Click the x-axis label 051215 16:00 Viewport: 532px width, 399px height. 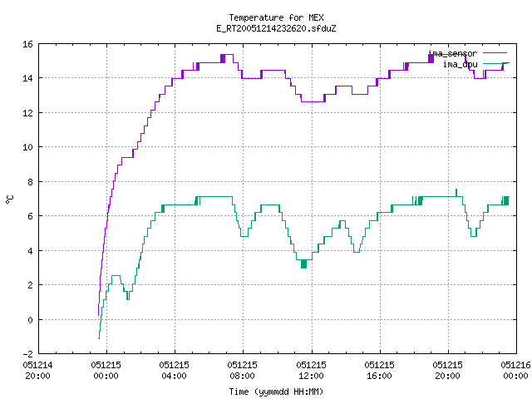click(x=379, y=370)
